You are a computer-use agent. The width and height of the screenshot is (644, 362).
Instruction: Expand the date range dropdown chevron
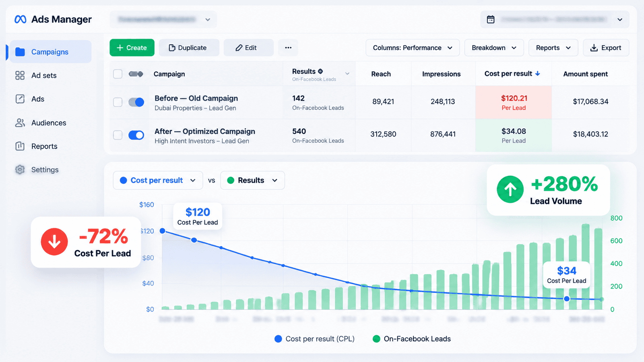pyautogui.click(x=620, y=19)
